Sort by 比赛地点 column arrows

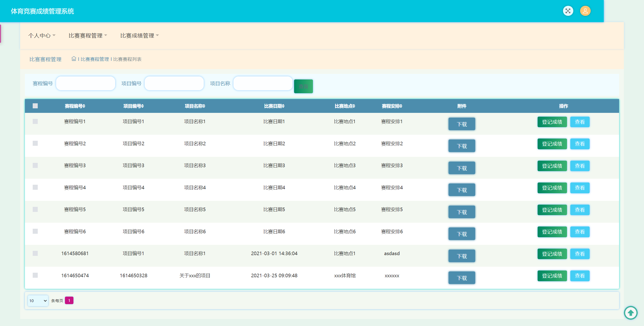point(354,106)
